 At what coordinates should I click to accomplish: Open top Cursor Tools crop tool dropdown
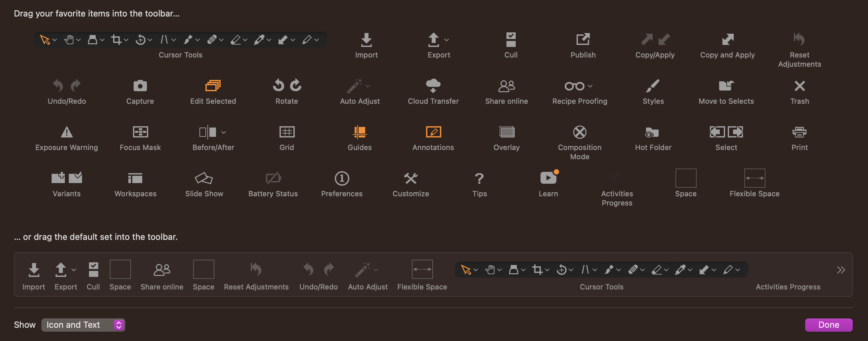click(126, 40)
